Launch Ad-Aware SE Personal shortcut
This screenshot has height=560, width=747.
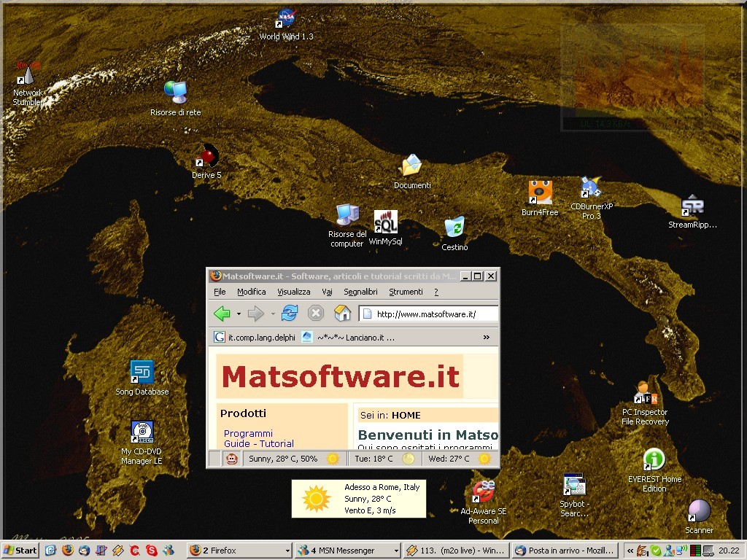[x=483, y=502]
